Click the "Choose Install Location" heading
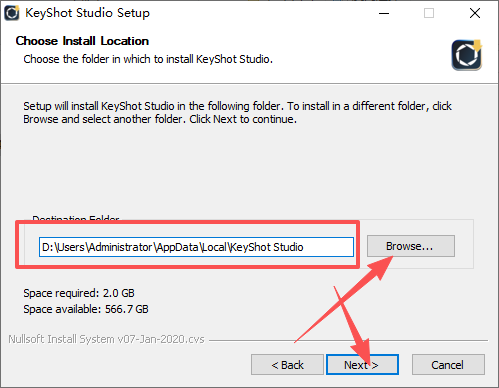Viewport: 499px width, 388px height. 82,41
